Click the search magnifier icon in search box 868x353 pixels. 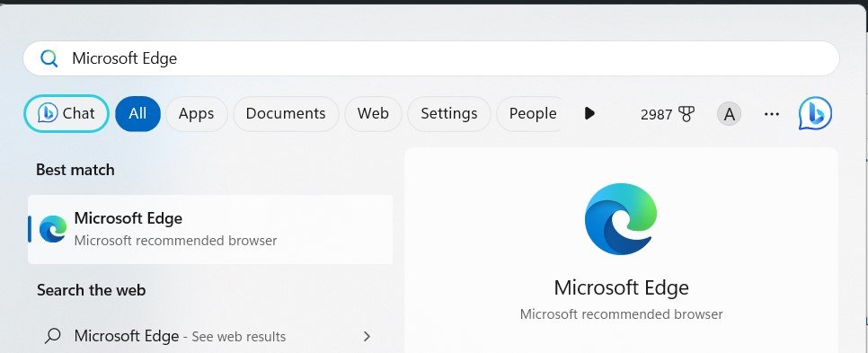tap(49, 58)
